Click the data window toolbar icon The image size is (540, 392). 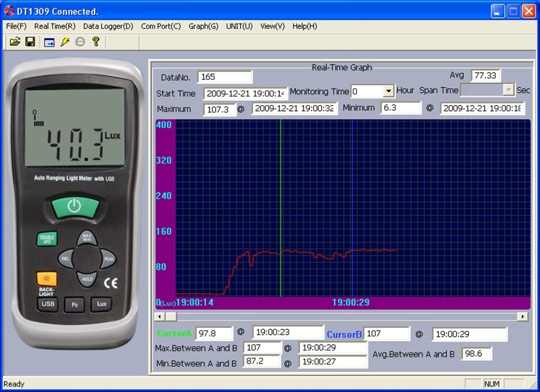[x=49, y=42]
